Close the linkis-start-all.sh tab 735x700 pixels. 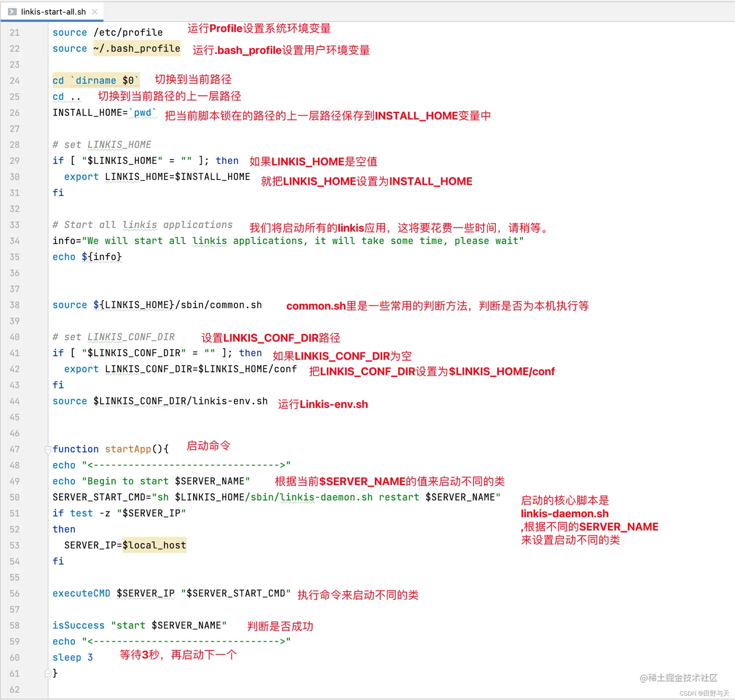[x=95, y=12]
